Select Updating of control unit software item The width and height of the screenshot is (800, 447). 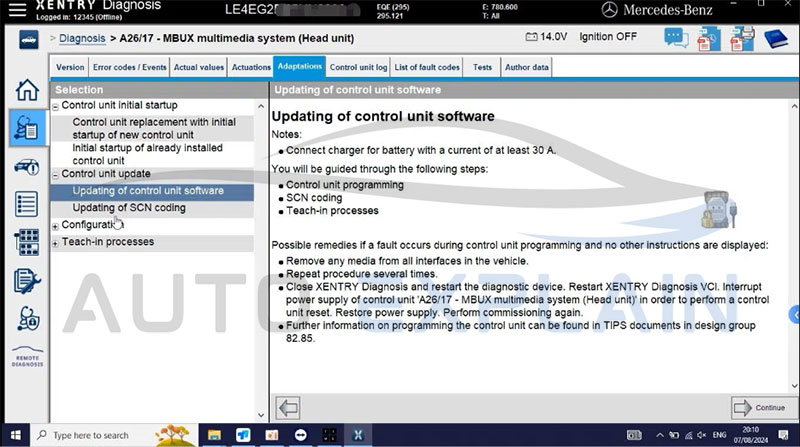[152, 191]
